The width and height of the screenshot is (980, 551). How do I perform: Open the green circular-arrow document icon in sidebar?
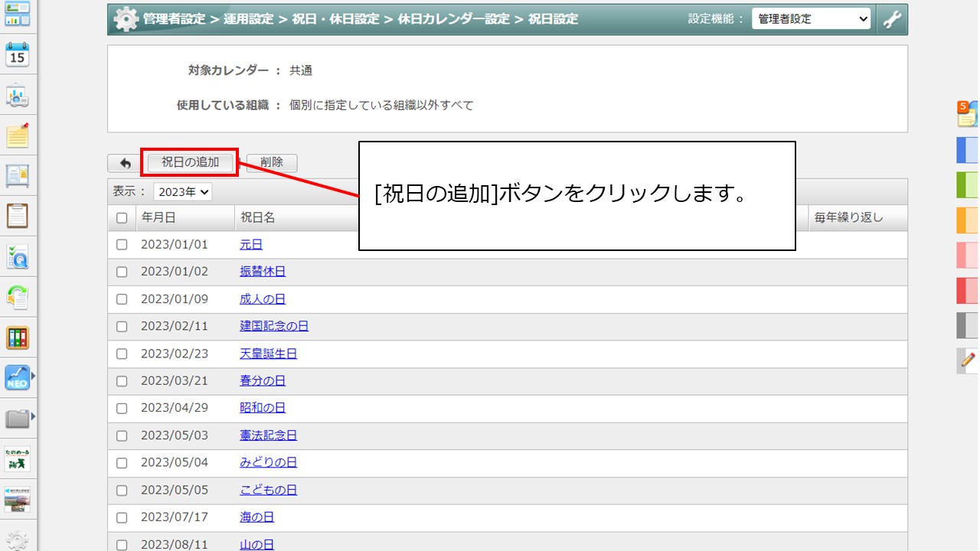tap(17, 297)
